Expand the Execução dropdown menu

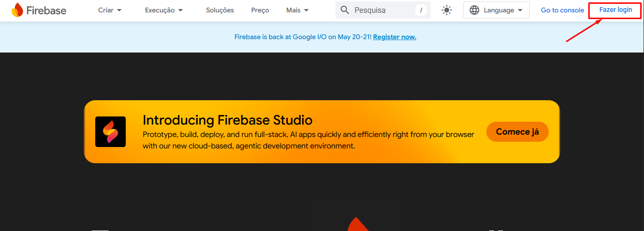pos(164,10)
